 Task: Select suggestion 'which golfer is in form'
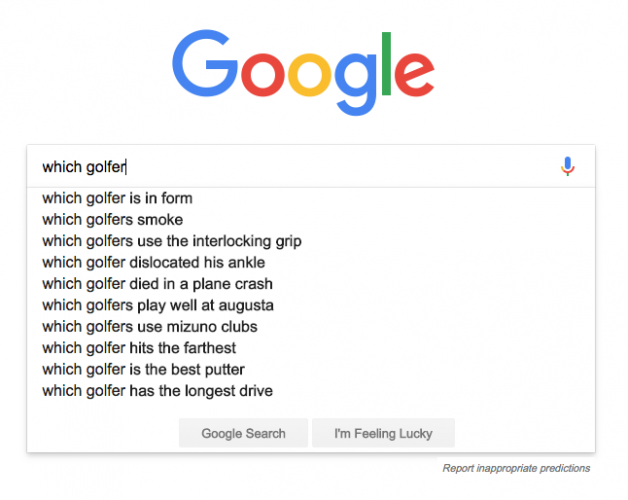coord(117,198)
